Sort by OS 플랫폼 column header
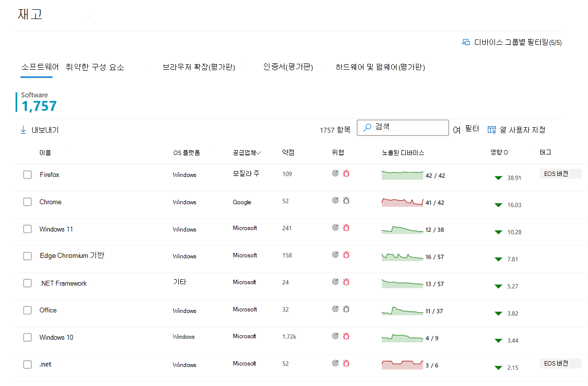588x386 pixels. coord(187,153)
